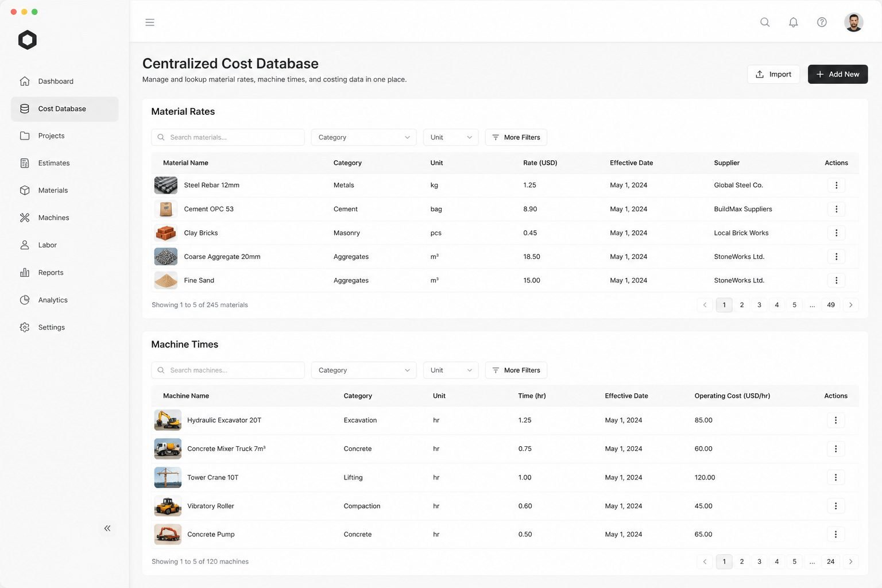Click the Coarse Aggregate 20mm thumbnail
Viewport: 882px width, 588px height.
(166, 257)
